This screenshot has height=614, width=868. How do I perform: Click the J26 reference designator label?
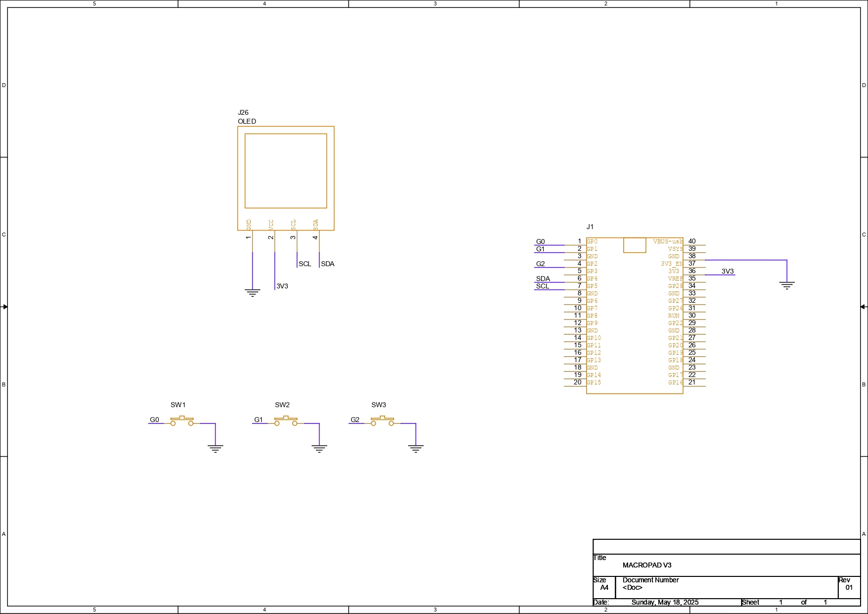click(x=243, y=113)
